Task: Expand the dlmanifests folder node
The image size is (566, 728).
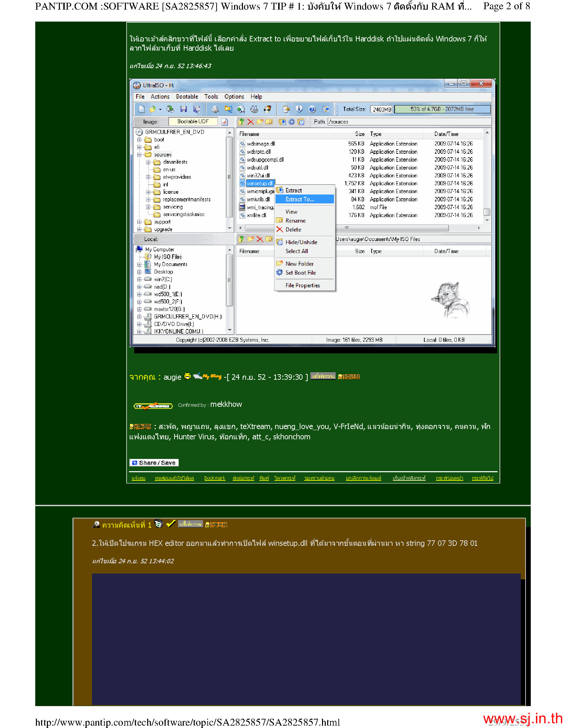Action: 148,162
